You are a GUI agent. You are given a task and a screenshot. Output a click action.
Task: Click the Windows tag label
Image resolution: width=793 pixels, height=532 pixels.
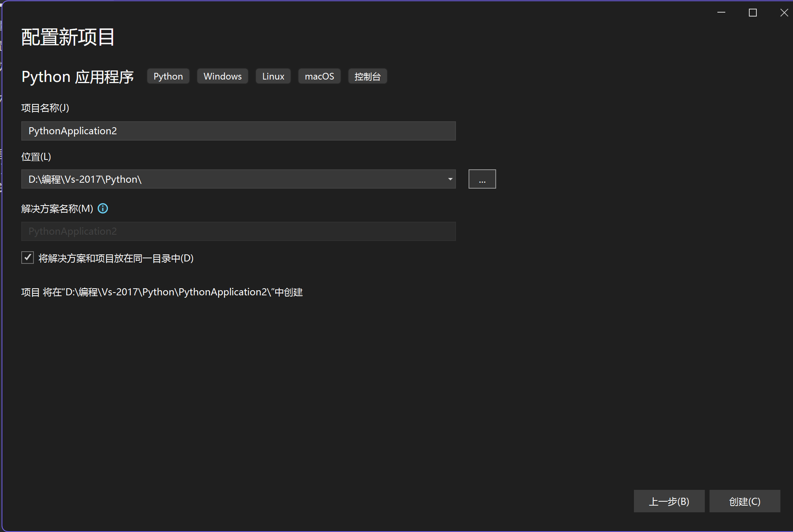click(x=222, y=76)
